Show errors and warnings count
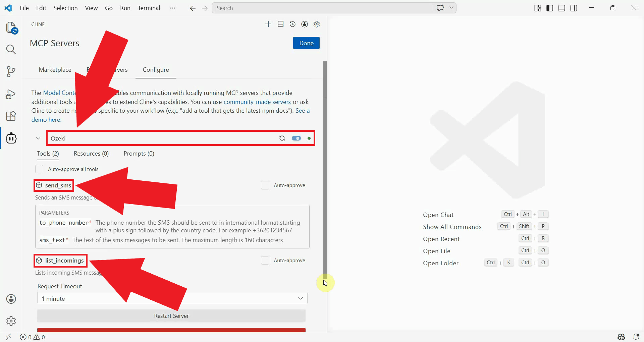The width and height of the screenshot is (644, 342). [32, 337]
